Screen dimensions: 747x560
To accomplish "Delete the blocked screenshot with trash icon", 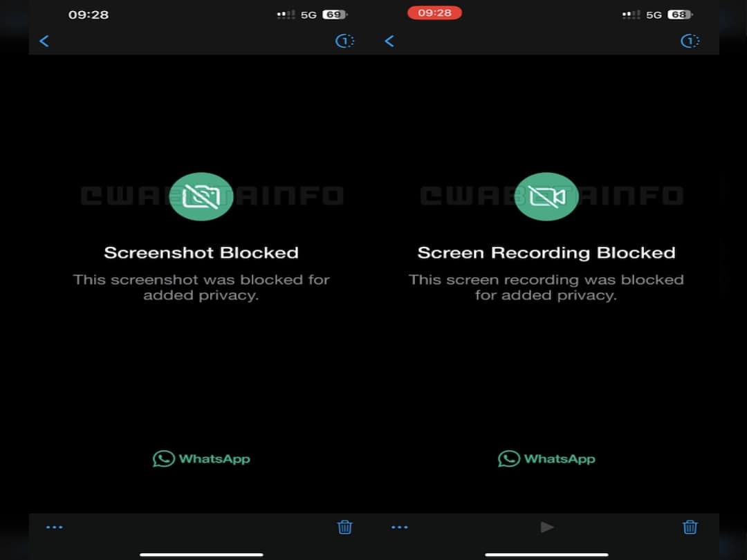I will coord(344,527).
